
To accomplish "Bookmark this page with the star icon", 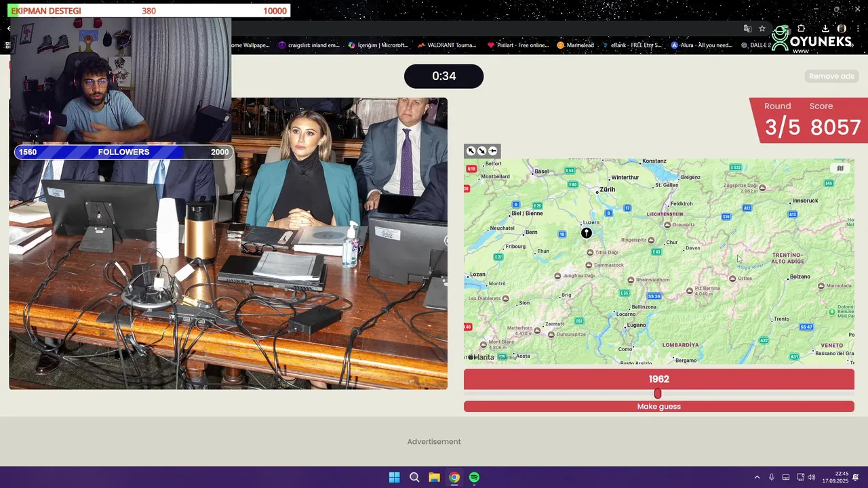I will 762,28.
